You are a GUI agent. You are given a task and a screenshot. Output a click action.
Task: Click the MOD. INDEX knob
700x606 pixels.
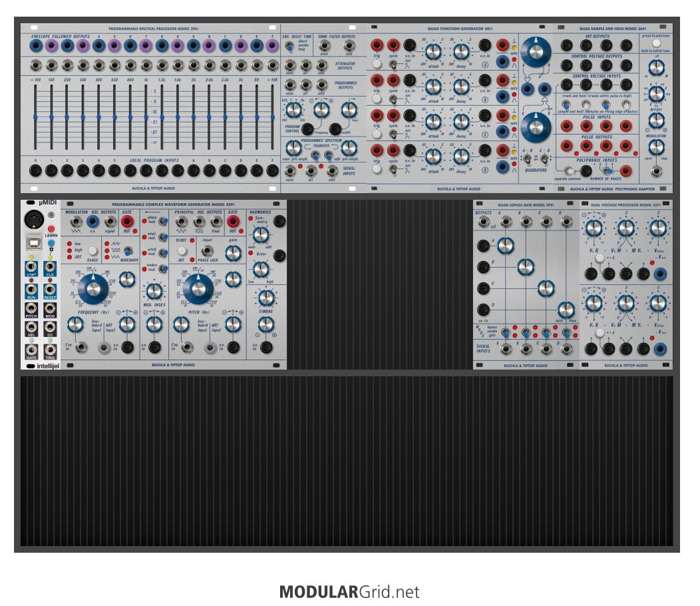[154, 291]
